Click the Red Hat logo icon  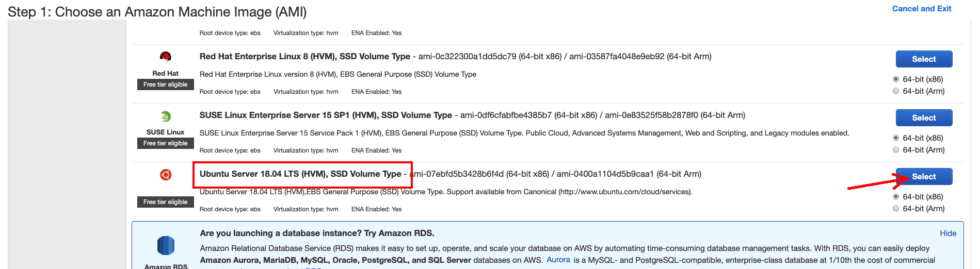pyautogui.click(x=165, y=56)
